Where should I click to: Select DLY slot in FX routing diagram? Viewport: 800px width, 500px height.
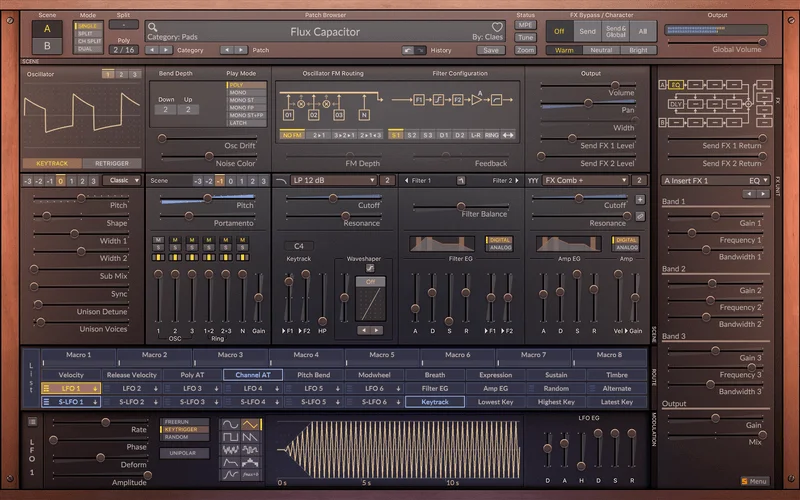(x=677, y=104)
